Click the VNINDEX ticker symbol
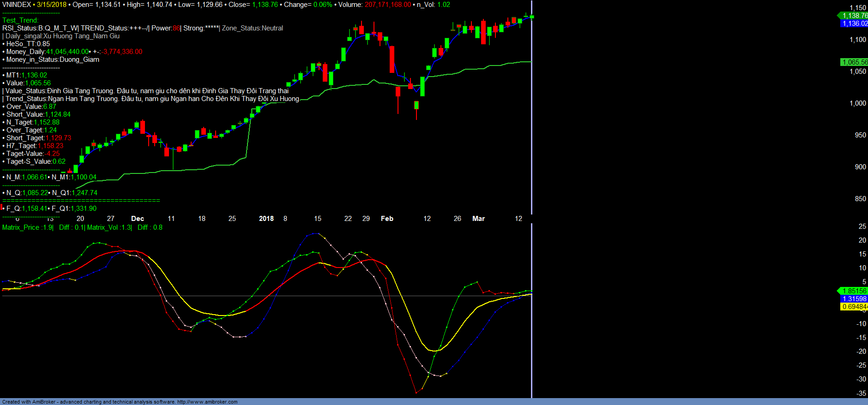868x405 pixels. (x=17, y=5)
